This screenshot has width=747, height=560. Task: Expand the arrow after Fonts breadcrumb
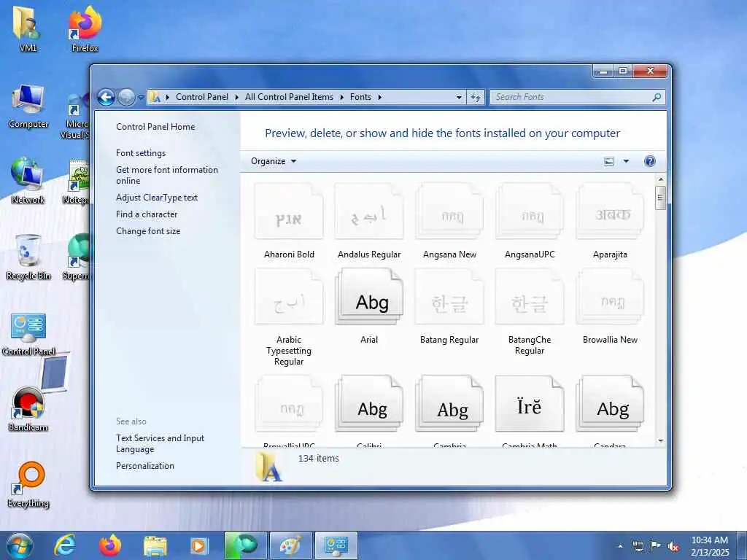[x=379, y=97]
